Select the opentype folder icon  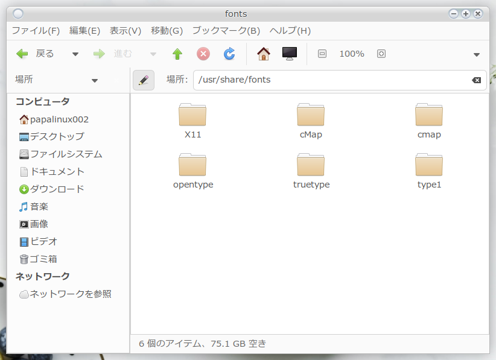click(x=192, y=164)
